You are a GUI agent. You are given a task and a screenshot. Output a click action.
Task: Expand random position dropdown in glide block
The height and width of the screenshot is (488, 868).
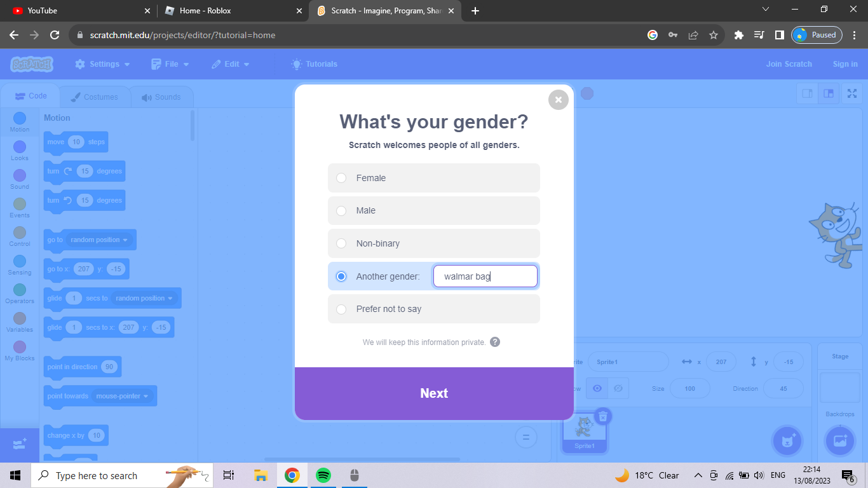(x=144, y=298)
